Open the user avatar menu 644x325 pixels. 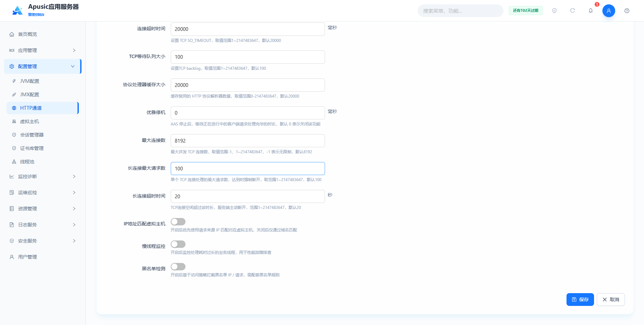point(609,11)
